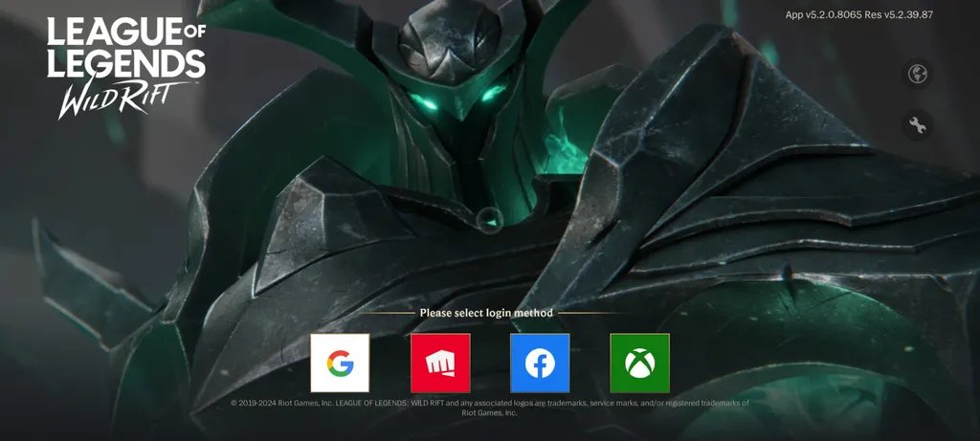
Task: Sign in using the Facebook icon
Action: coord(540,363)
